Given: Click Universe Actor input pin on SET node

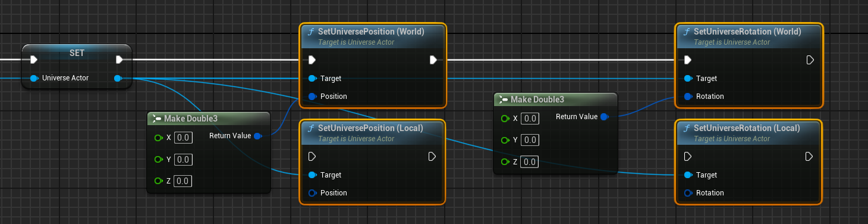Looking at the screenshot, I should coord(34,77).
